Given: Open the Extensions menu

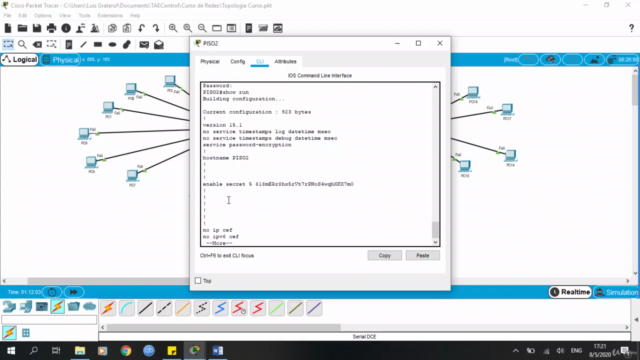Looking at the screenshot, I should coord(110,16).
